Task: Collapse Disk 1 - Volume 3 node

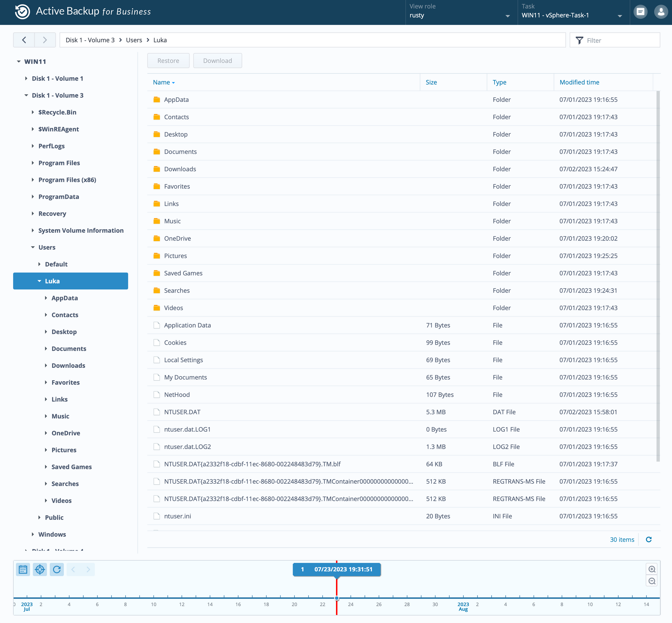Action: point(26,95)
